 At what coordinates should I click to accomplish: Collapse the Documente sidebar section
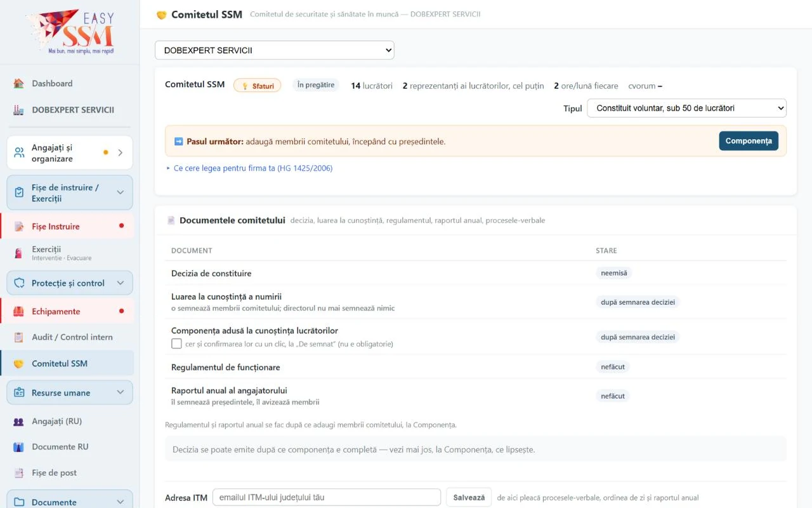[x=120, y=502]
